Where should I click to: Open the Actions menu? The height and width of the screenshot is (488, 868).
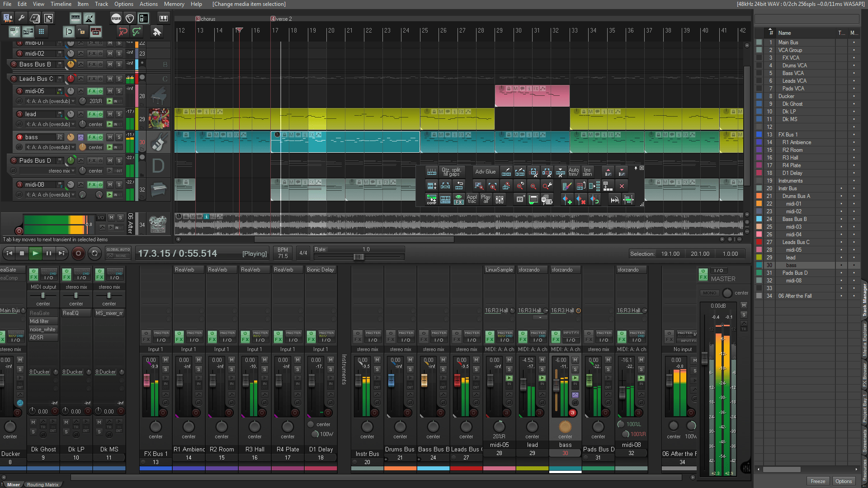(148, 4)
